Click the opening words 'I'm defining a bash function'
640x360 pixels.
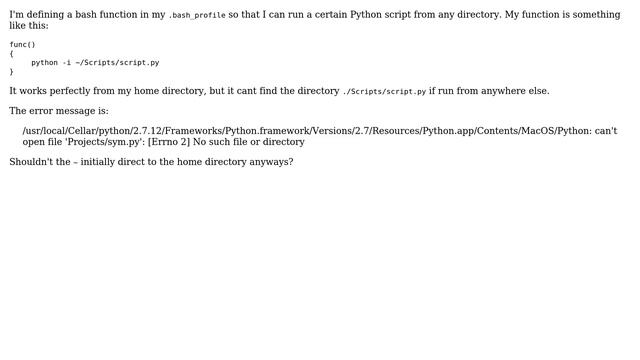[x=73, y=15]
